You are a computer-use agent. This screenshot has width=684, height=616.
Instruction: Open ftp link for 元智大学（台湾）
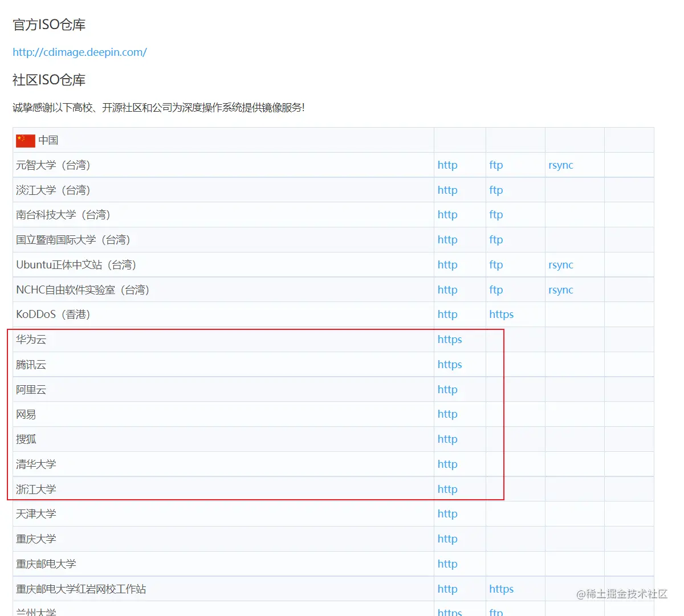[496, 165]
